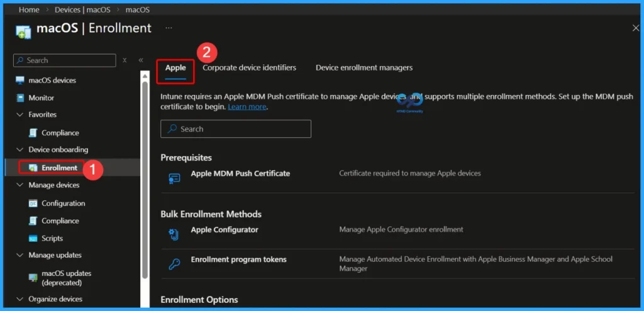Click the Enrollment program tokens key icon
This screenshot has width=644, height=311.
click(174, 264)
